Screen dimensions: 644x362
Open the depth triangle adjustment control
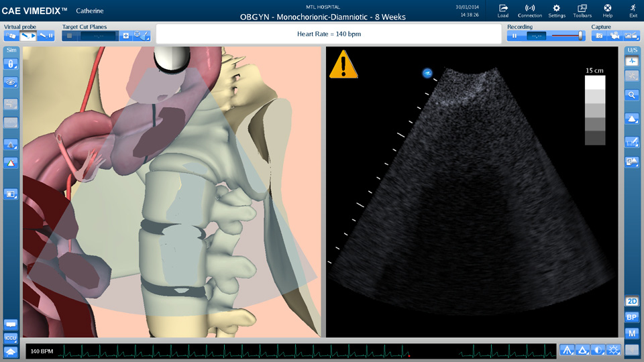583,350
